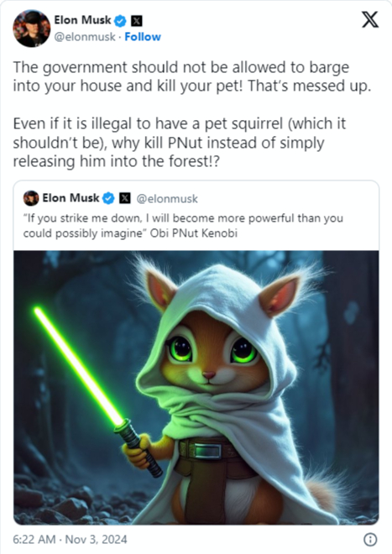Open the quoted tweet text about Obi PNut Kenobi
The image size is (392, 554).
[183, 226]
